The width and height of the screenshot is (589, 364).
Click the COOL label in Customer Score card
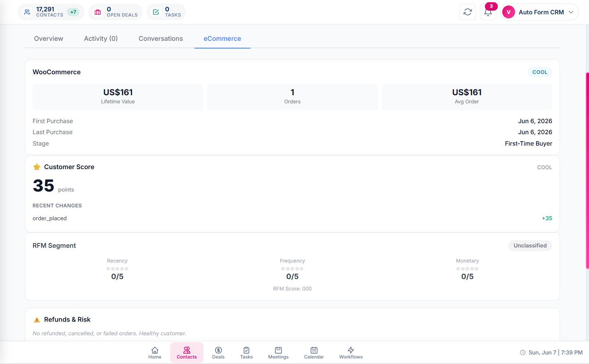(545, 167)
